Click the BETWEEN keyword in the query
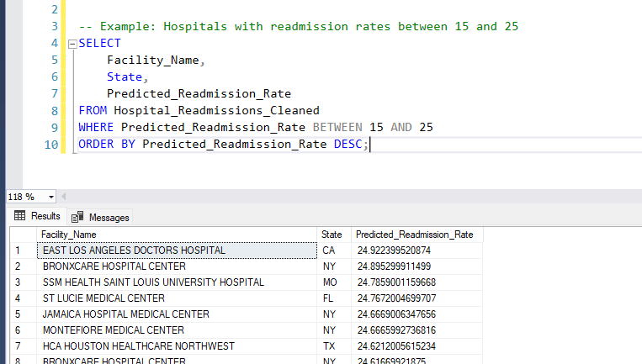Viewport: 642px width, 364px height. pyautogui.click(x=337, y=127)
